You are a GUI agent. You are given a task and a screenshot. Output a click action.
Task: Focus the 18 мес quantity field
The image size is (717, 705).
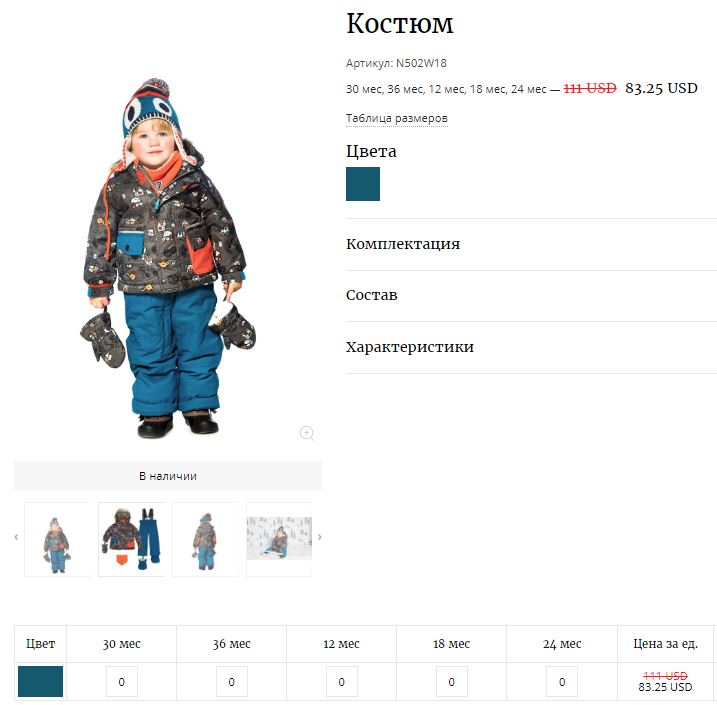(452, 681)
